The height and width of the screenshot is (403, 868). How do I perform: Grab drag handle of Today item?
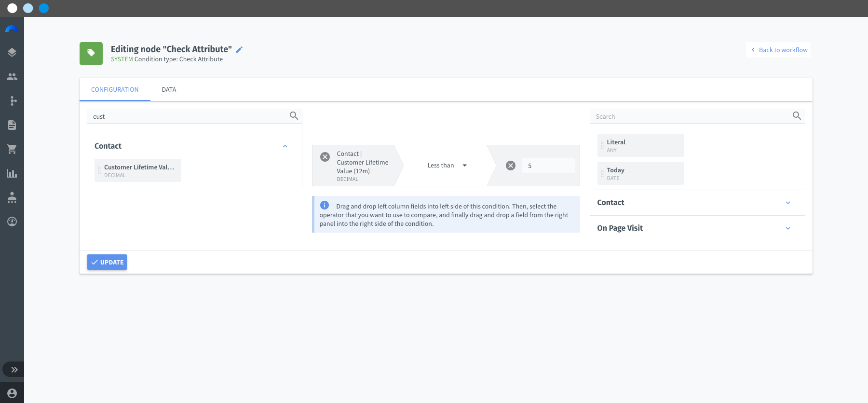tap(602, 173)
